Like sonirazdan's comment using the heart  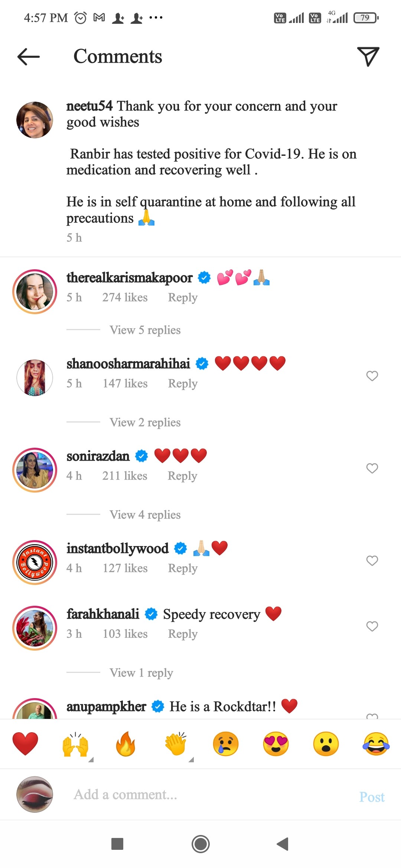point(372,468)
